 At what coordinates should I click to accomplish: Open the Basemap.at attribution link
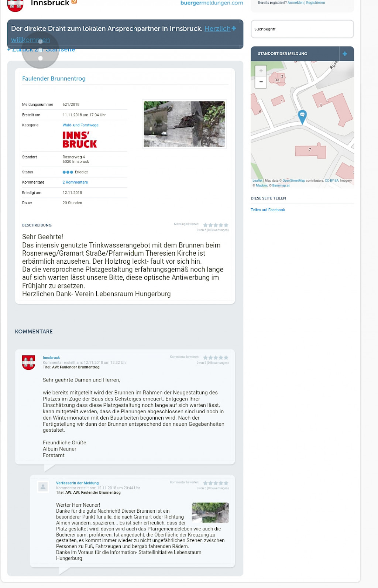pyautogui.click(x=281, y=185)
